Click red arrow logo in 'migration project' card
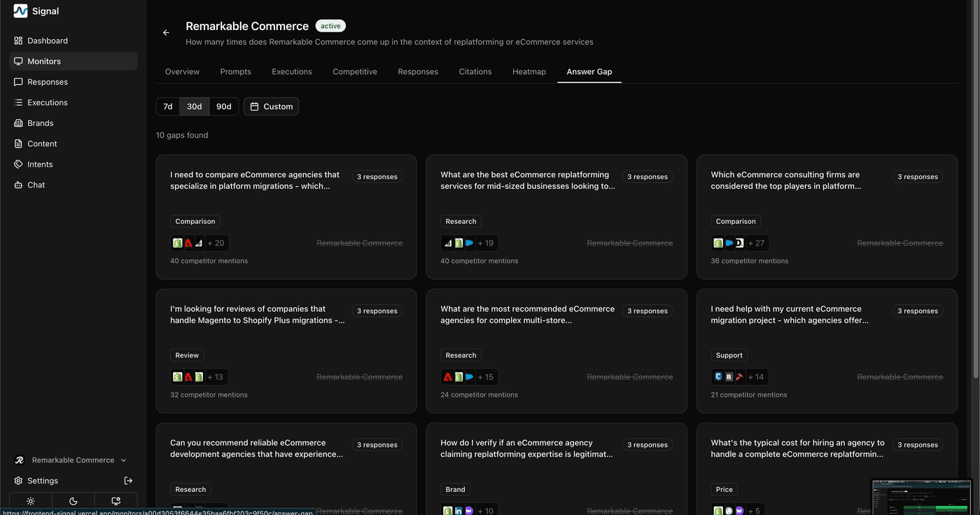Image resolution: width=980 pixels, height=515 pixels. pos(739,376)
